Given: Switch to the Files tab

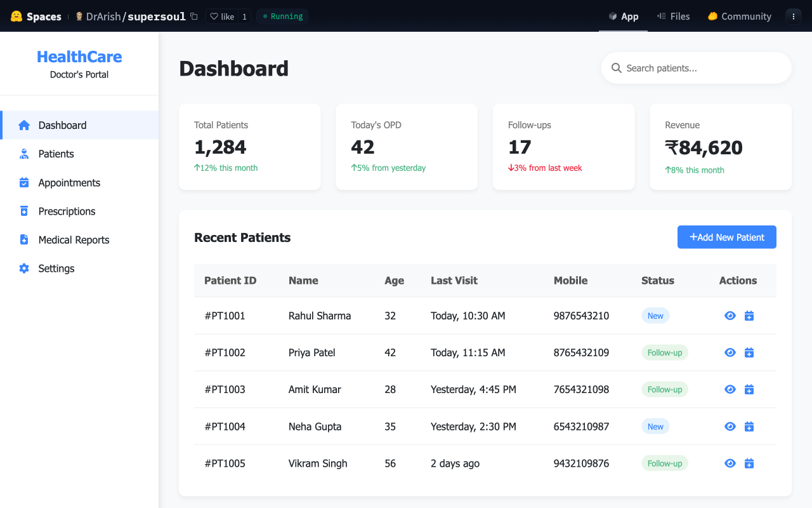Looking at the screenshot, I should click(x=673, y=17).
